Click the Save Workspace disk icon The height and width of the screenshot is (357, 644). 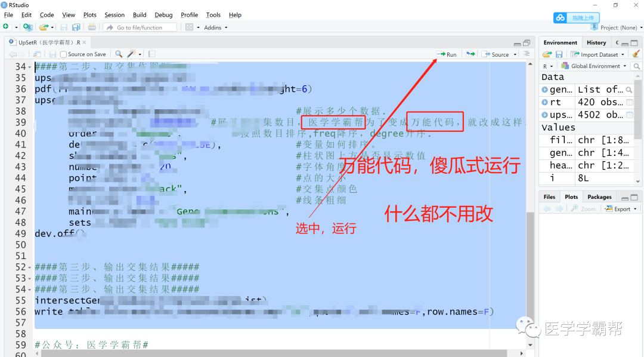click(x=559, y=54)
